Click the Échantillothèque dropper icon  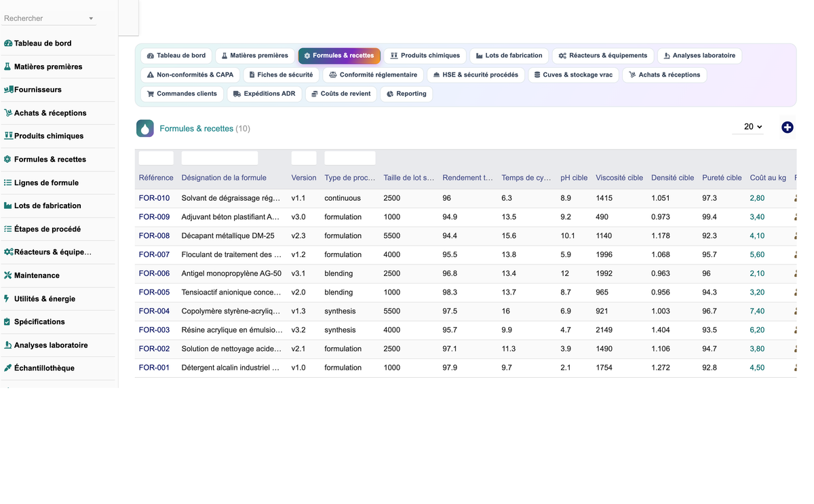point(8,368)
